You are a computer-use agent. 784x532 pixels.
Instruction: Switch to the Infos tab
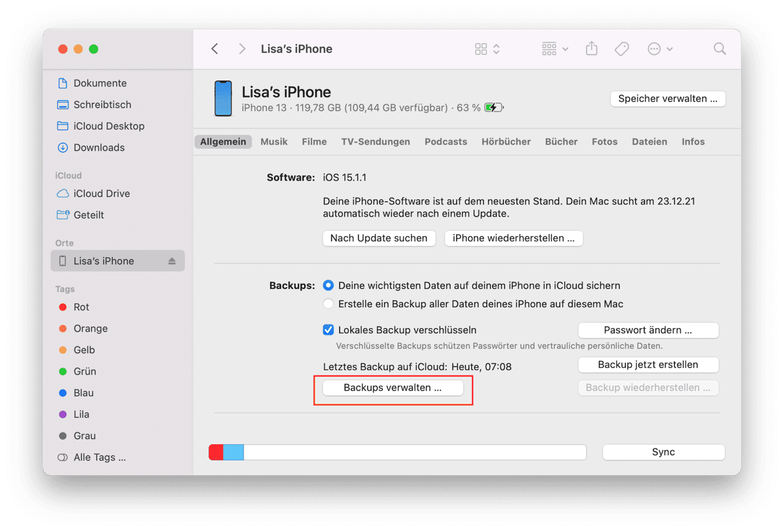tap(693, 142)
